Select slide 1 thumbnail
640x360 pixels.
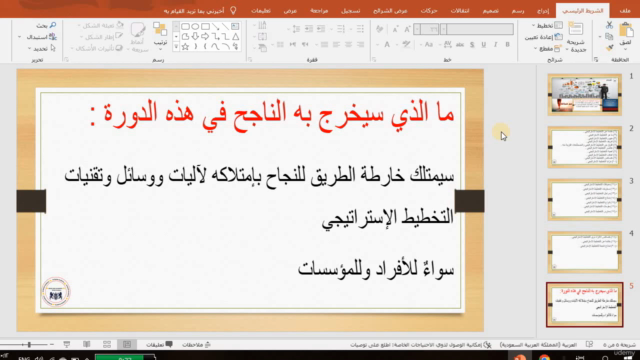click(x=584, y=95)
